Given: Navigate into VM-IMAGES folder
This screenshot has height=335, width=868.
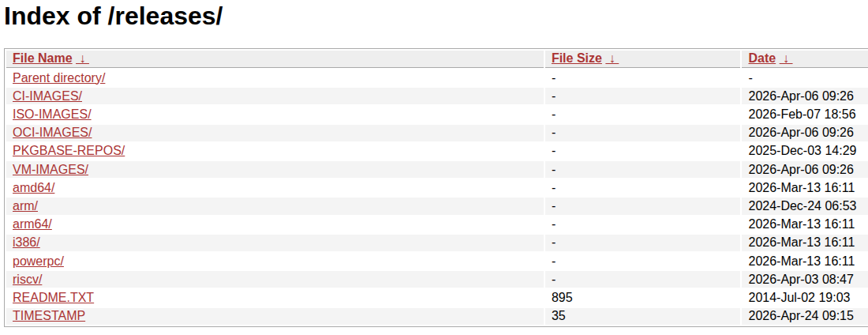Looking at the screenshot, I should (51, 169).
